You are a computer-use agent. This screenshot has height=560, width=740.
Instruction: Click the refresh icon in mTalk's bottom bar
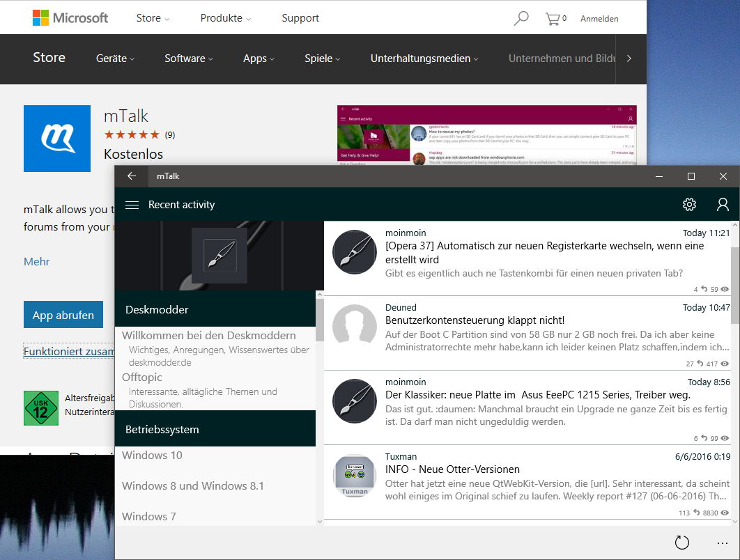682,543
